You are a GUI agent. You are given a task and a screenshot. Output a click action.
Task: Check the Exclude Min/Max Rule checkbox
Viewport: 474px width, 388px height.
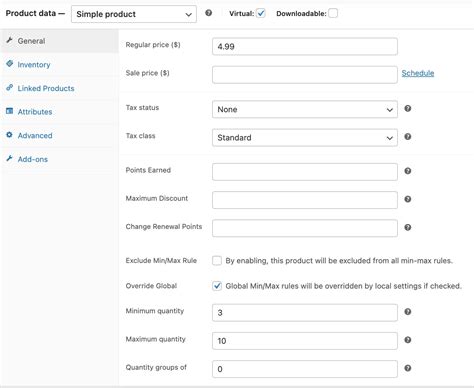tap(217, 260)
